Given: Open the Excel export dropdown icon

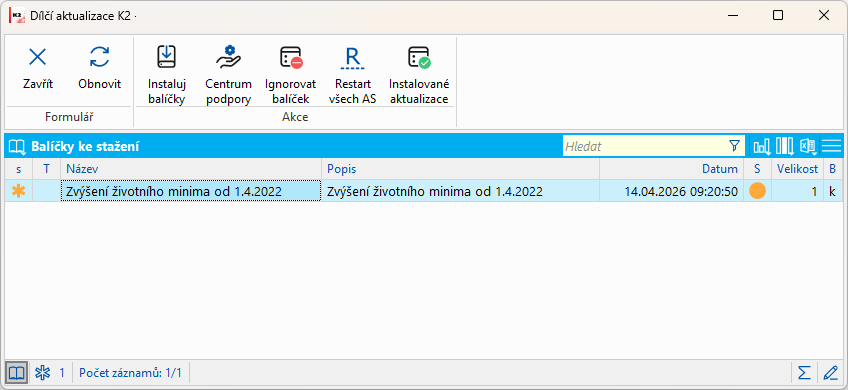Looking at the screenshot, I should tap(809, 146).
